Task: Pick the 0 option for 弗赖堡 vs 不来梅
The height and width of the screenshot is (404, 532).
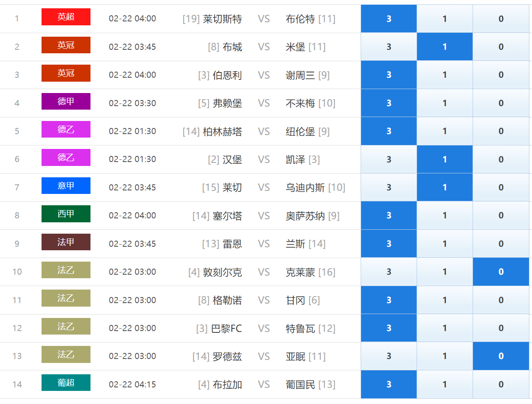Action: pos(501,103)
